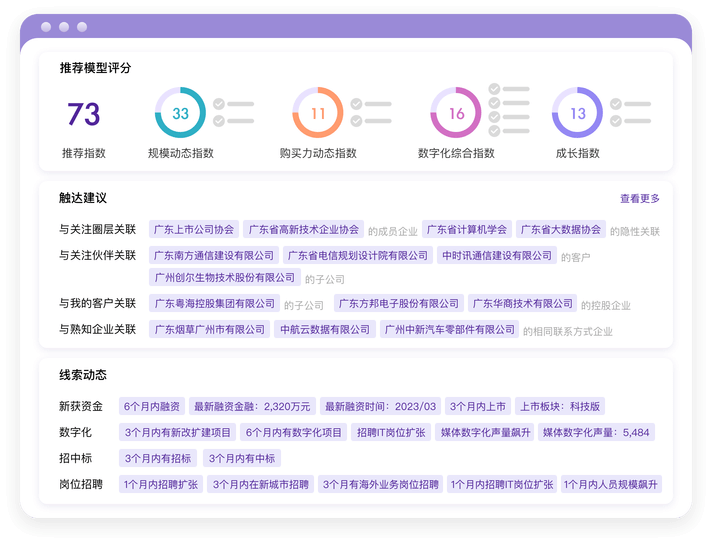Click the 3个月内有中标 tag
Image resolution: width=712 pixels, height=544 pixels.
pos(242,458)
